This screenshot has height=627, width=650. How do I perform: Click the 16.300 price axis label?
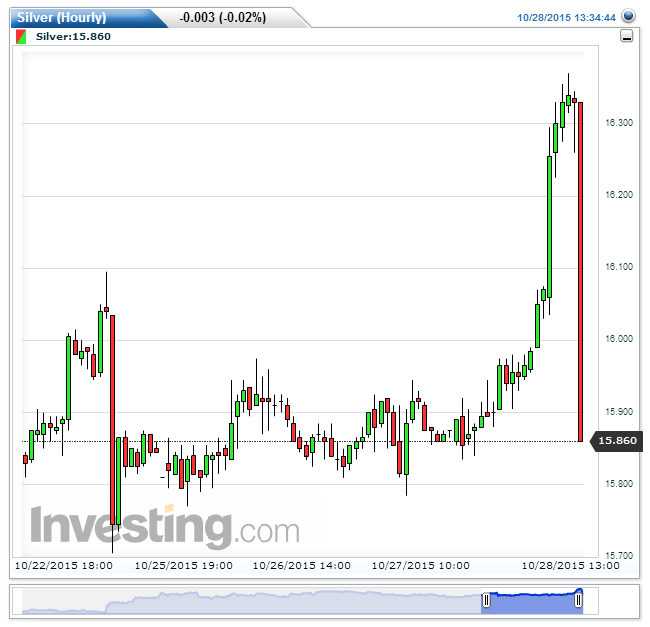(x=619, y=123)
